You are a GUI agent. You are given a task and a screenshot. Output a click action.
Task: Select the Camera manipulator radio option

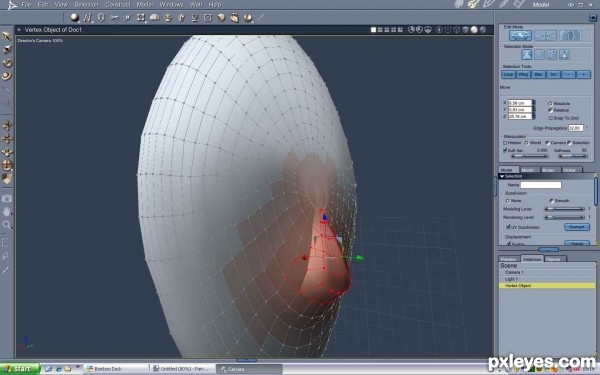pyautogui.click(x=547, y=143)
